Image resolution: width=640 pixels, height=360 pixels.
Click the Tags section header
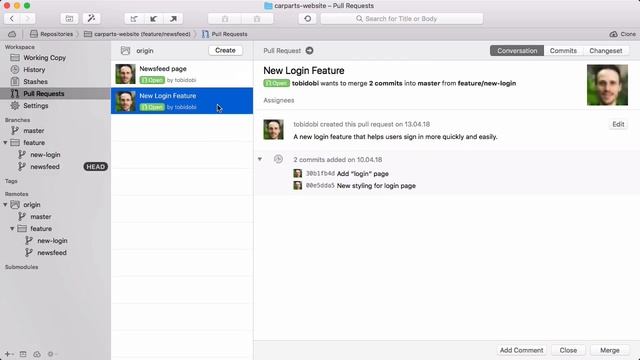[11, 181]
